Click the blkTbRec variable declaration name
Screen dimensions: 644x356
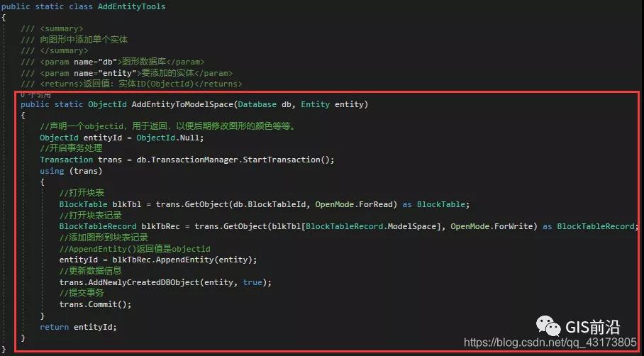pyautogui.click(x=160, y=226)
